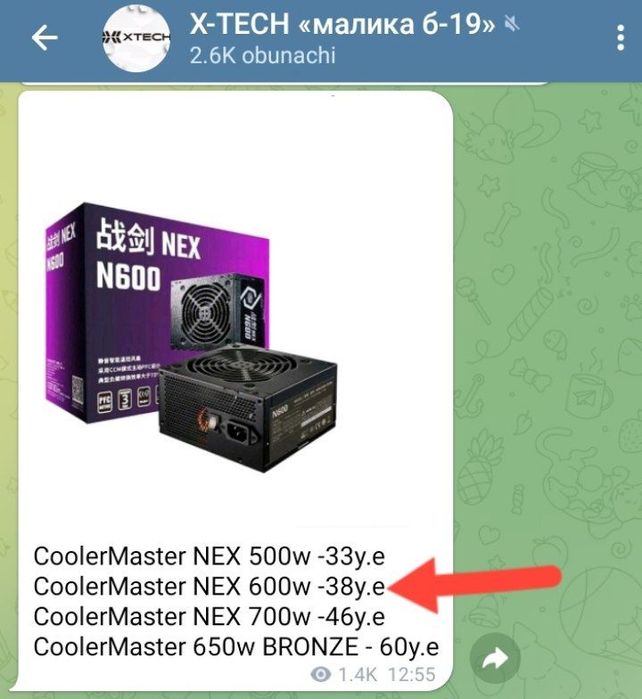This screenshot has width=642, height=699.
Task: Tap the CoolerMaster NEX 600w price line
Action: point(209,586)
